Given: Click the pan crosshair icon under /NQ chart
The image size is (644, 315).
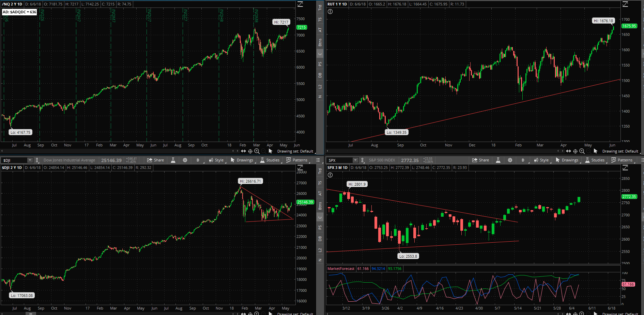Looking at the screenshot, I should pos(250,151).
